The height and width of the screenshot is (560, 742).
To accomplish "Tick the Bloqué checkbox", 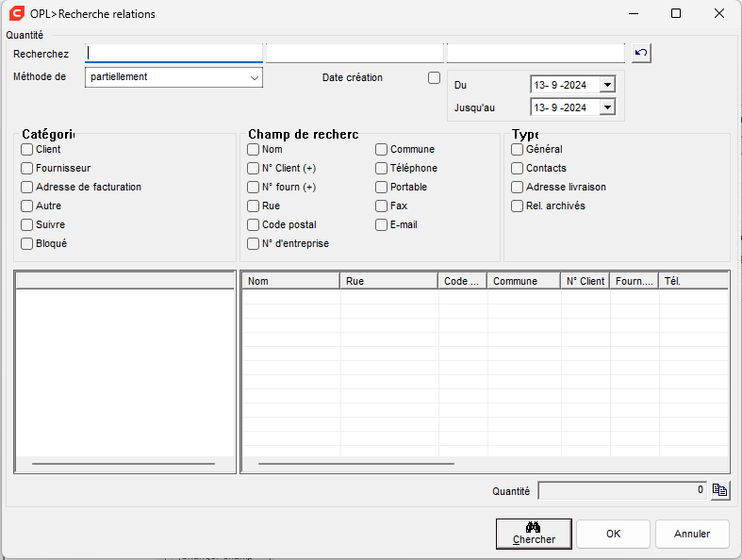I will pos(27,244).
